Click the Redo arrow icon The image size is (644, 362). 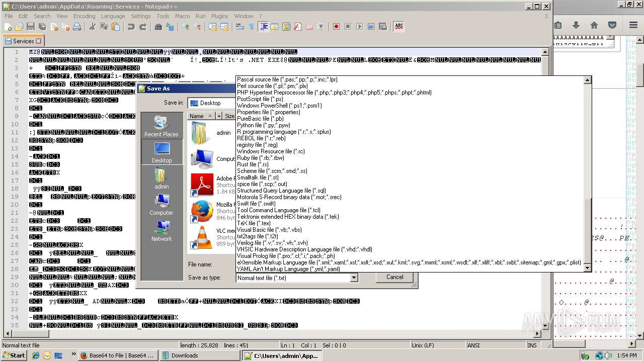[142, 27]
